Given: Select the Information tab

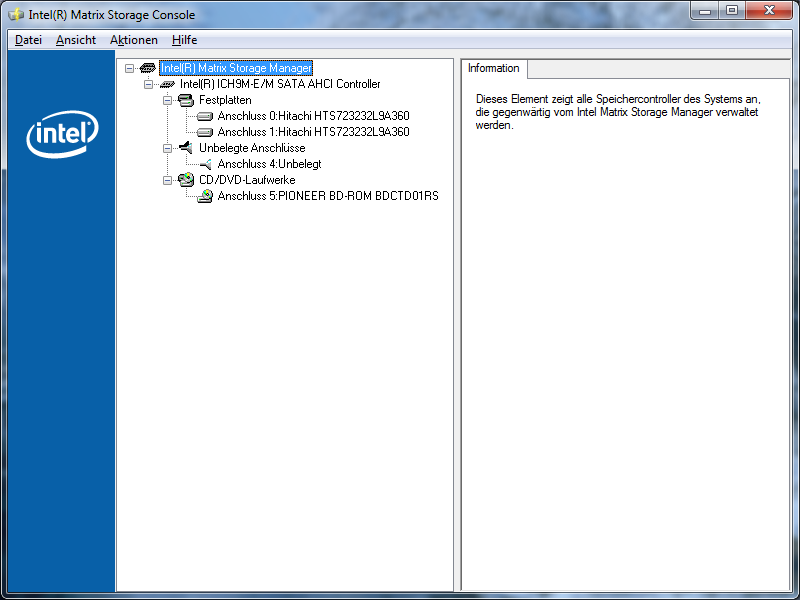Looking at the screenshot, I should click(x=494, y=68).
